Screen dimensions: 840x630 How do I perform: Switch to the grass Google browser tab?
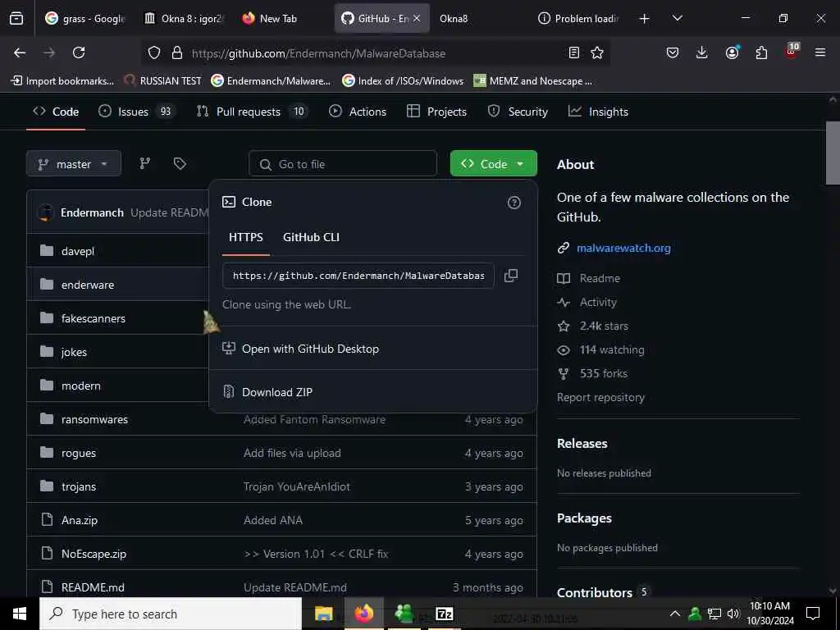pyautogui.click(x=85, y=19)
